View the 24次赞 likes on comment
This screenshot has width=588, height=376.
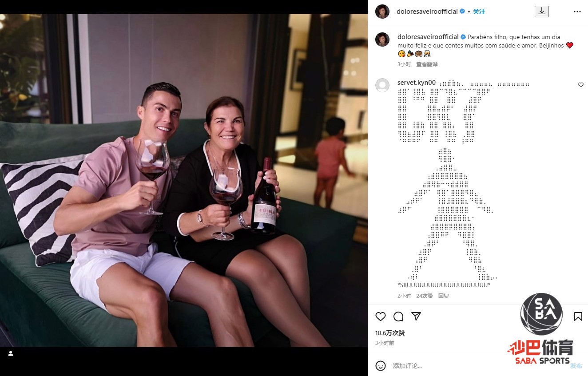(x=425, y=296)
